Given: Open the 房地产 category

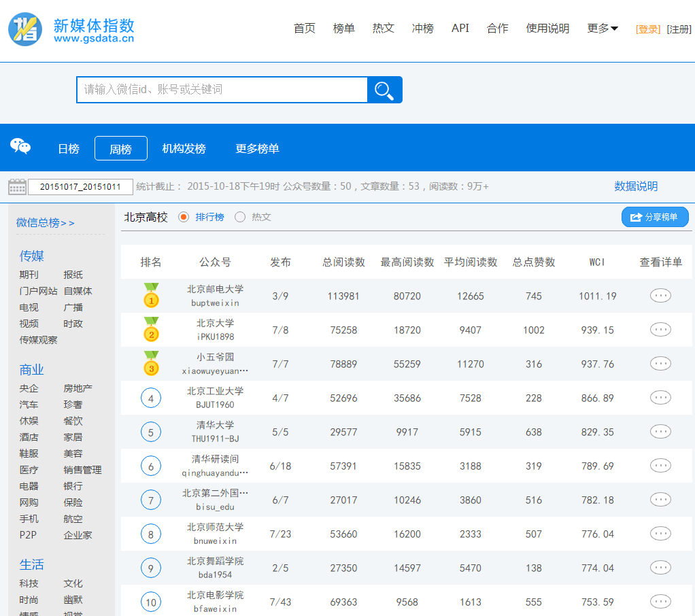Looking at the screenshot, I should pyautogui.click(x=78, y=388).
